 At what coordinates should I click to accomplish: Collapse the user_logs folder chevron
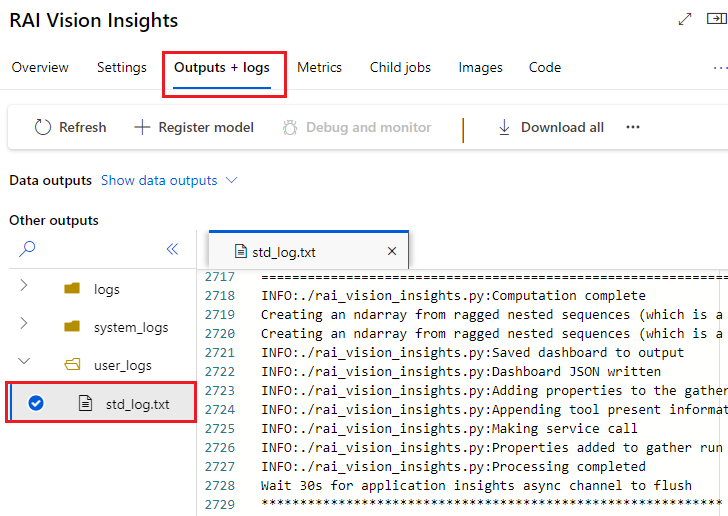pyautogui.click(x=24, y=361)
